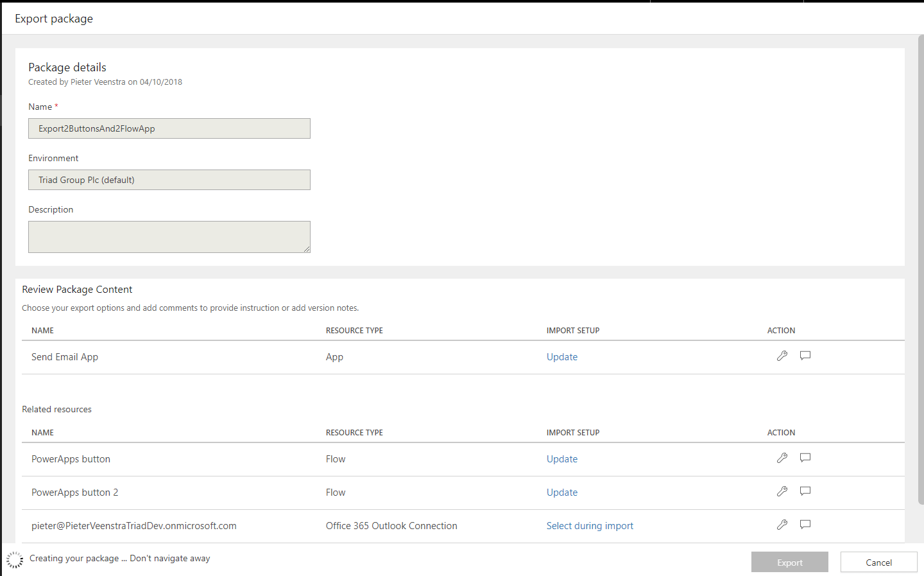Select the PowerApps button 2 name cell

(x=74, y=493)
